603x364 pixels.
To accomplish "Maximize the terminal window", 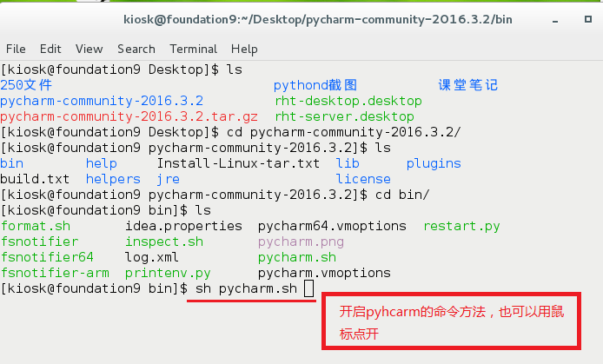I will 588,19.
